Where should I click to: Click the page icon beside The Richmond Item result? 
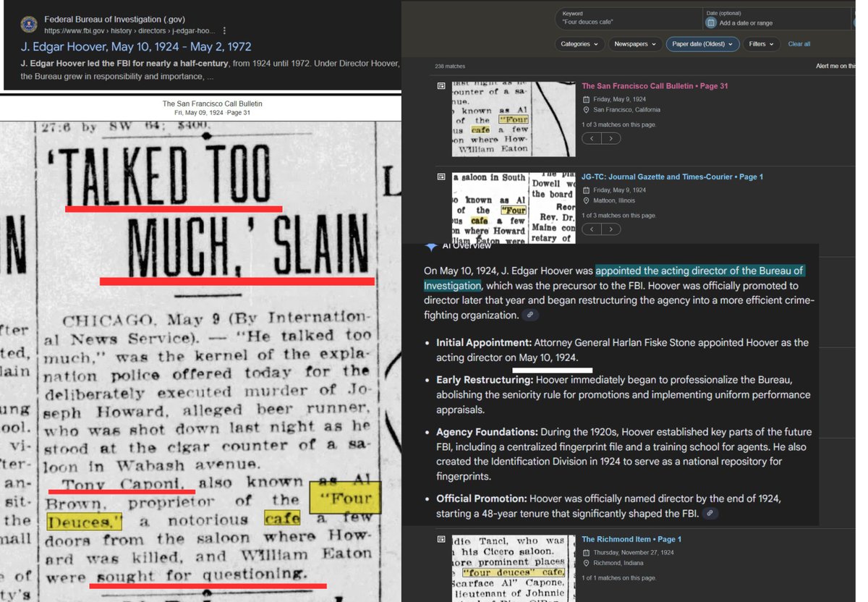point(441,539)
